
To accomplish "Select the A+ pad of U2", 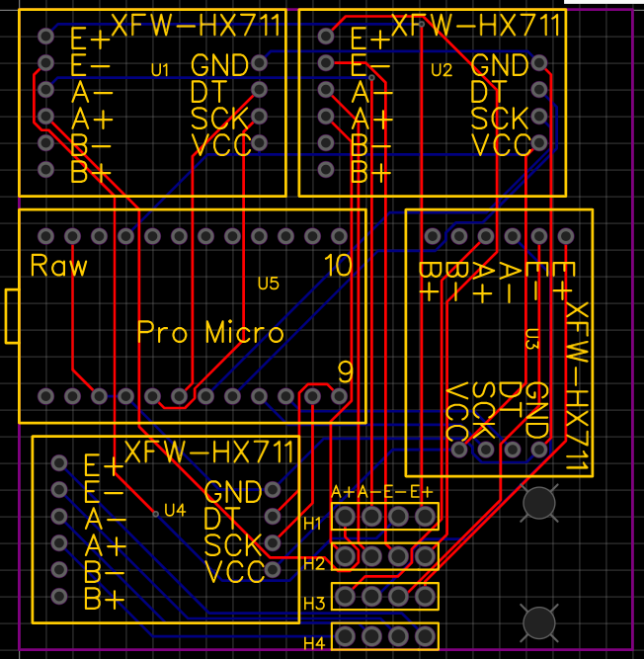I will coord(326,117).
